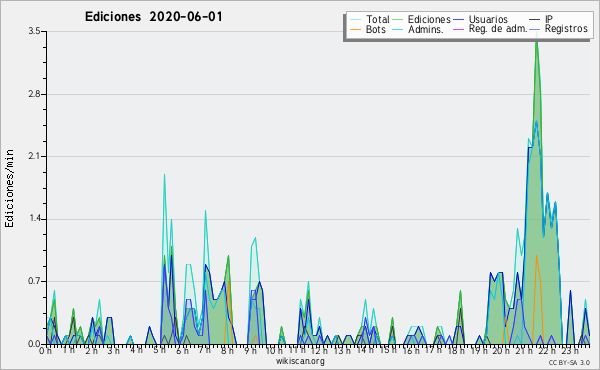The width and height of the screenshot is (600, 370).
Task: Click the Bots orange line swatch
Action: coord(355,29)
